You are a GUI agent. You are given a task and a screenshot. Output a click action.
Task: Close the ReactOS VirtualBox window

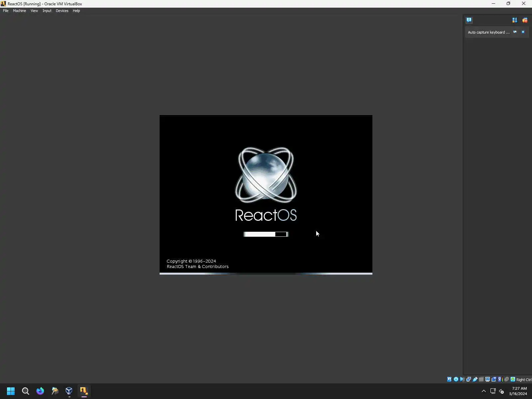(524, 4)
